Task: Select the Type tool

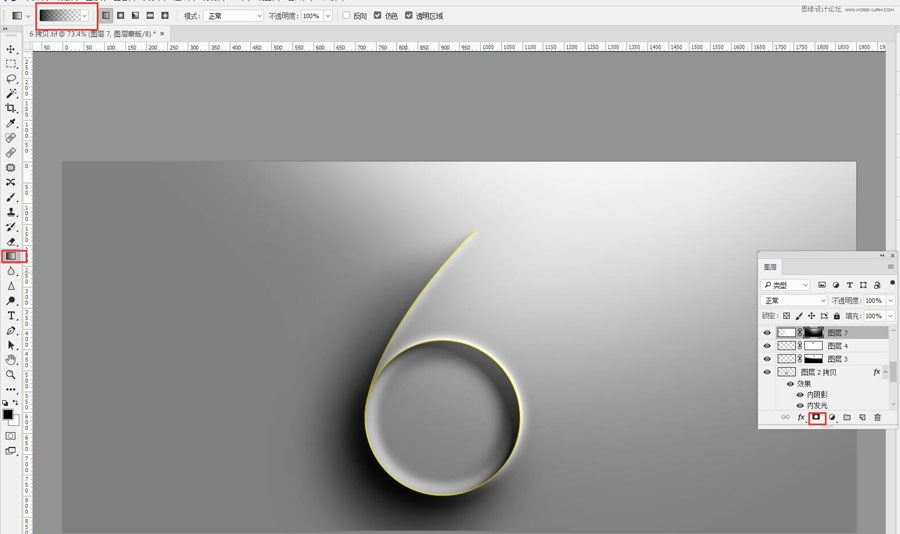Action: (x=10, y=316)
